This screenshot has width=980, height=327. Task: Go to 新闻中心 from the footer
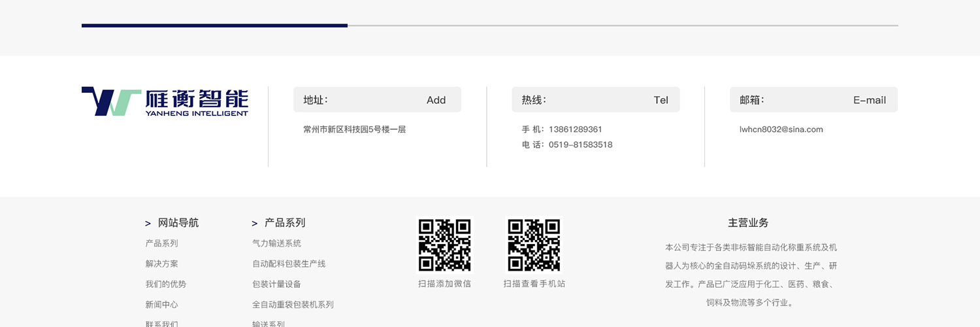pos(161,305)
